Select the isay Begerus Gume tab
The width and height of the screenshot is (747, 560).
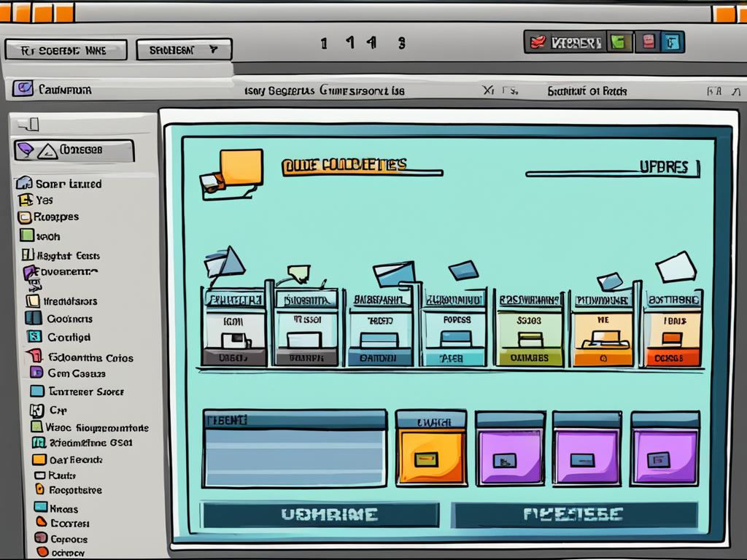pos(324,90)
